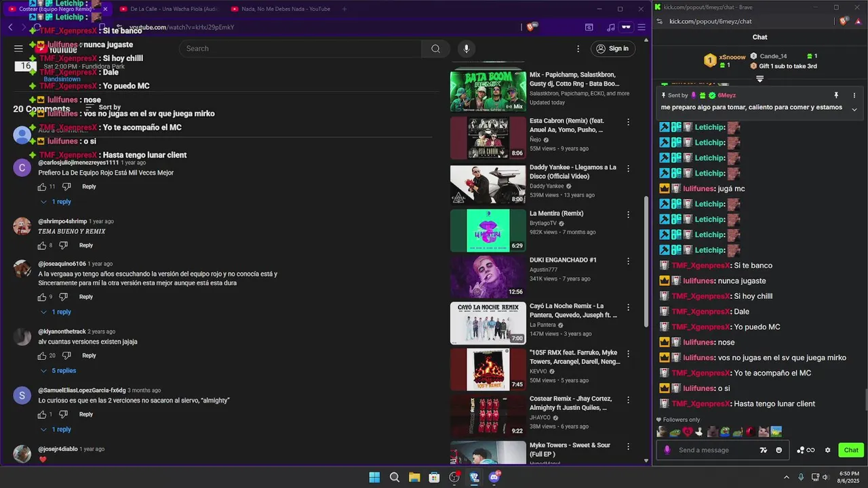Reply to the klyanonthetrack comment
Screen dimensions: 868x488
[x=89, y=355]
